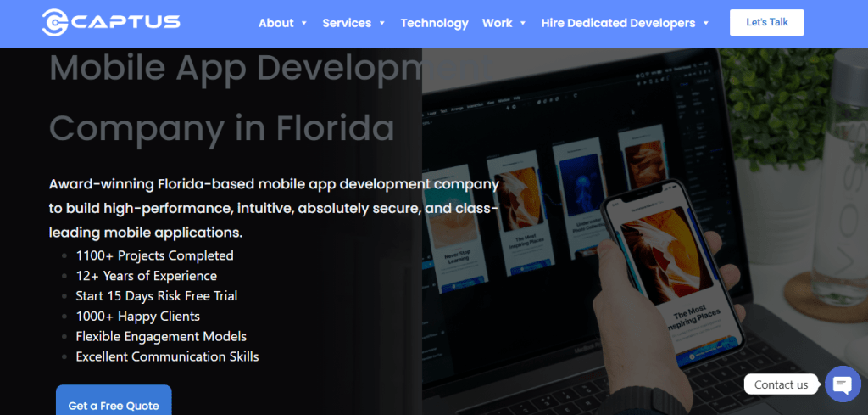This screenshot has width=868, height=415.
Task: Open the About menu item
Action: tap(275, 23)
